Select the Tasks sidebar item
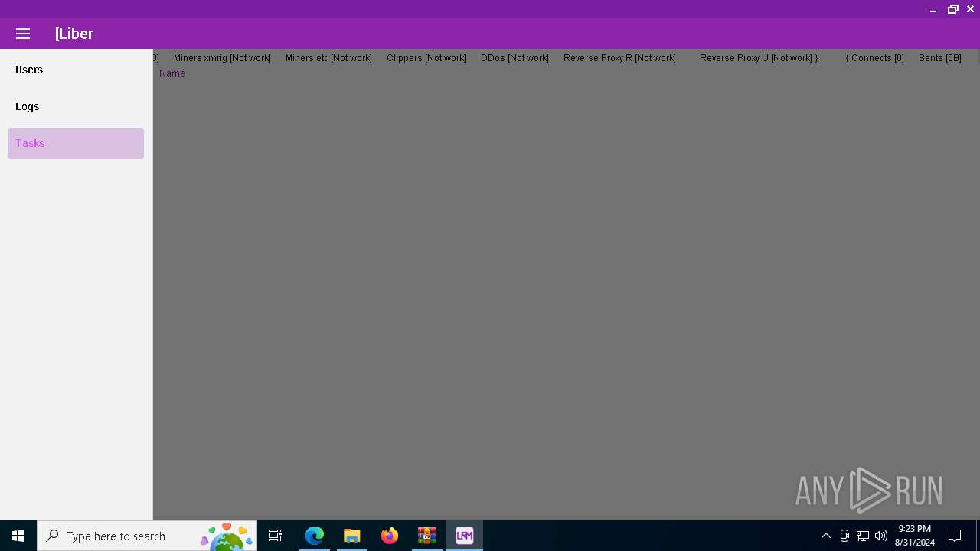Viewport: 980px width, 551px height. click(76, 143)
